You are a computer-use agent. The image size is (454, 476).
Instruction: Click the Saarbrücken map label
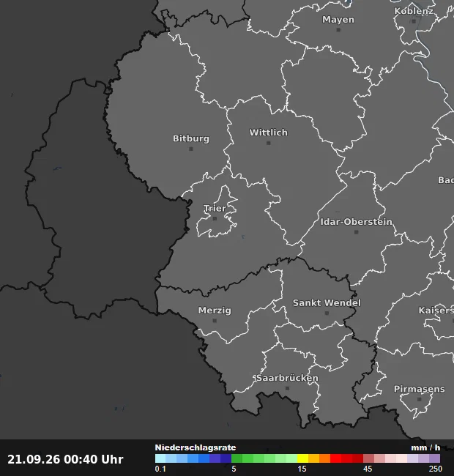(287, 378)
